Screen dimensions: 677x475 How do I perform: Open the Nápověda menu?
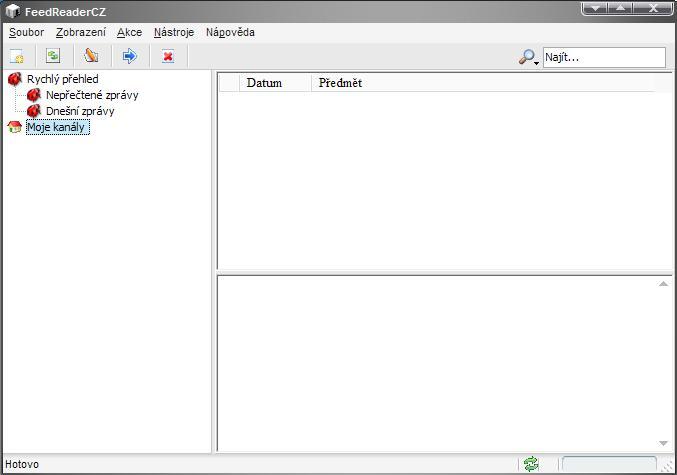pyautogui.click(x=230, y=32)
